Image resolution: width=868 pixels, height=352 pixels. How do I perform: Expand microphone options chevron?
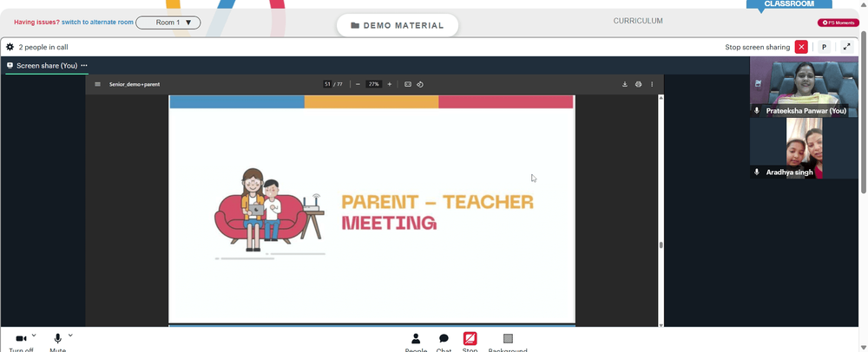70,335
